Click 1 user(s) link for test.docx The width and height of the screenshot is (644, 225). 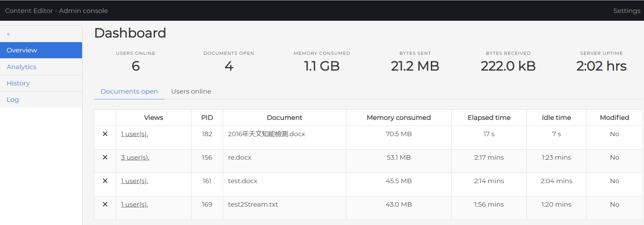(x=135, y=181)
